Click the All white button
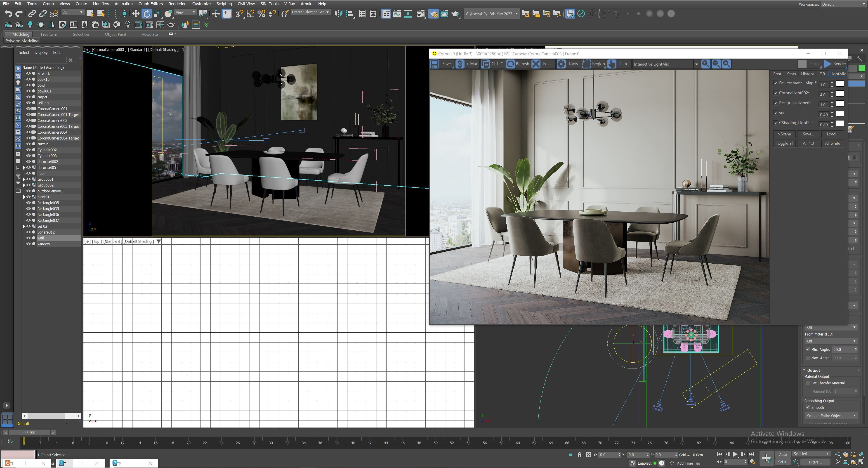Screen dimensions: 868x468 tap(832, 144)
